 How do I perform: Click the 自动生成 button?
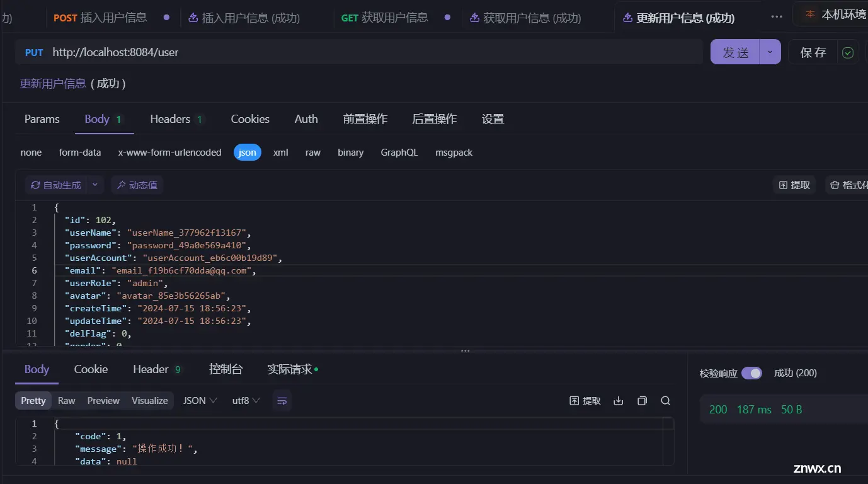pyautogui.click(x=56, y=185)
